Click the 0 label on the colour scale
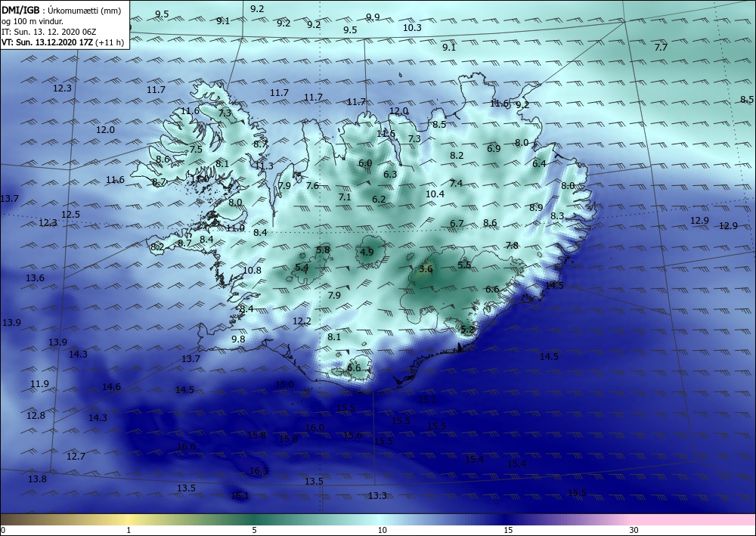Screen dimensions: 756x536 [3, 530]
